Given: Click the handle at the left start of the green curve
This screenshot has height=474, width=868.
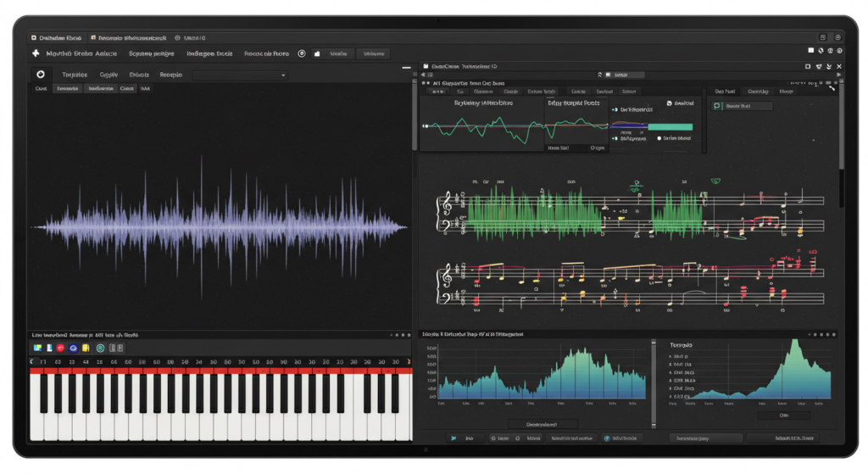Looking at the screenshot, I should tap(426, 126).
